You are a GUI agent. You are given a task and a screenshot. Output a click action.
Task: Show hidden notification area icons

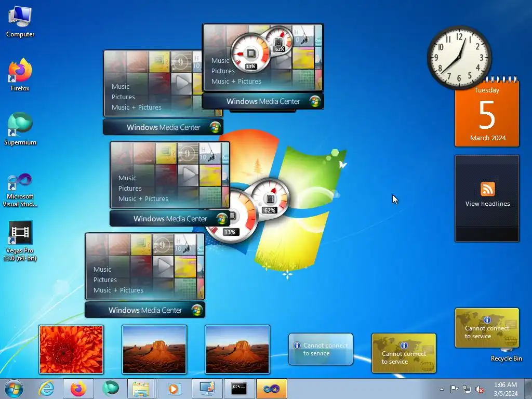coord(442,389)
